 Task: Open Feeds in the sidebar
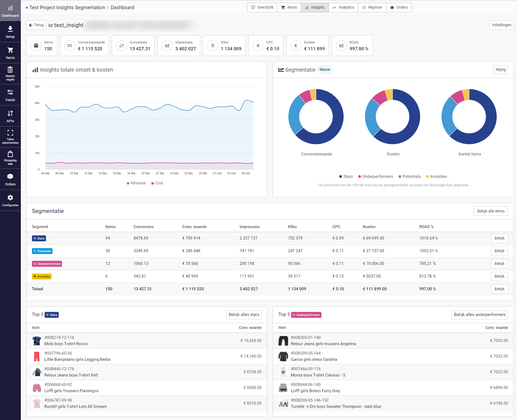point(10,95)
